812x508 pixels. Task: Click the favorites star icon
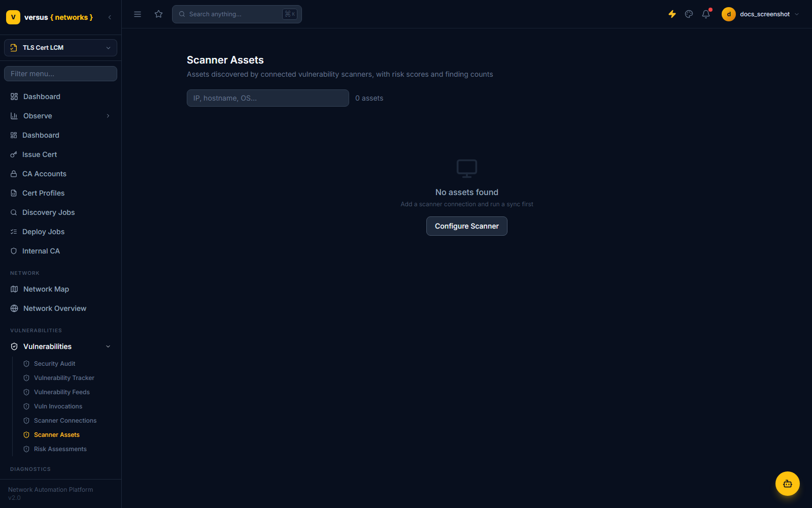point(159,14)
